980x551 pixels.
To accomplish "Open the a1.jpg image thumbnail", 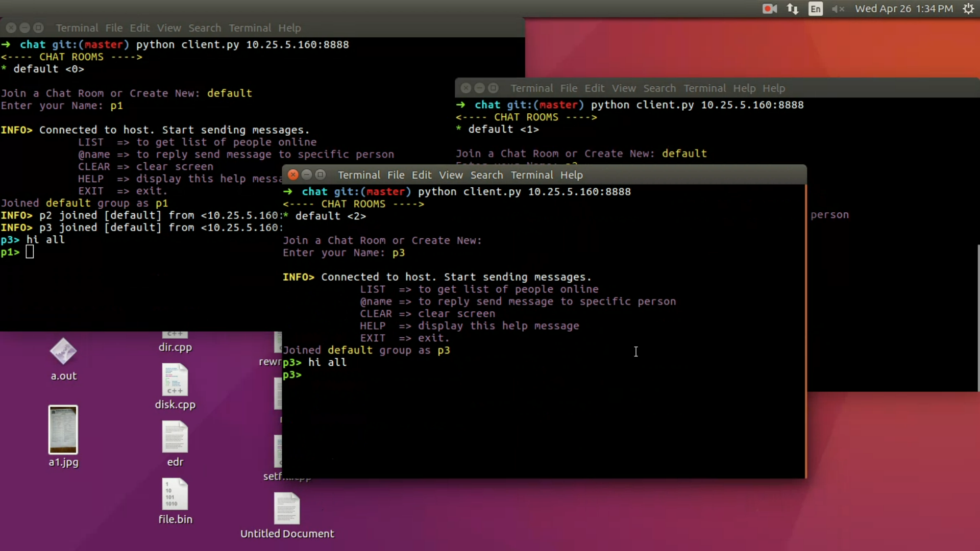I will click(x=63, y=430).
